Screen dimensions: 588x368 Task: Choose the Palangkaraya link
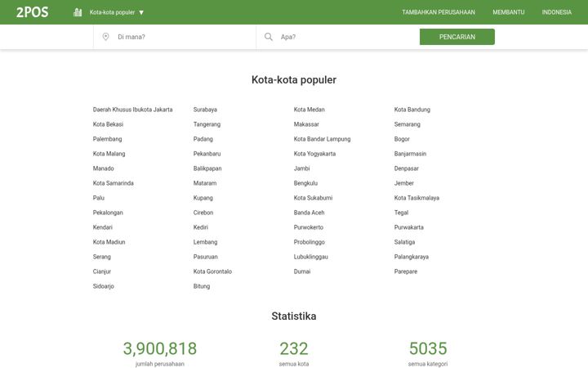pyautogui.click(x=412, y=257)
